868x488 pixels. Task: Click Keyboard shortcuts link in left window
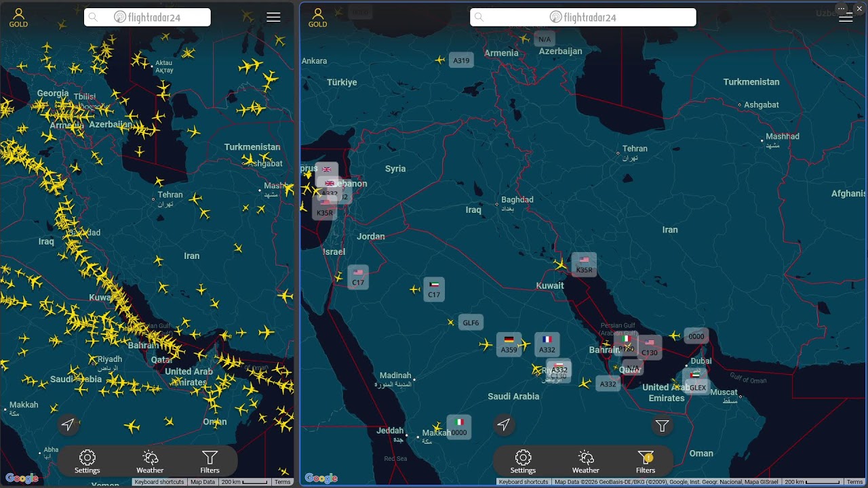point(159,482)
